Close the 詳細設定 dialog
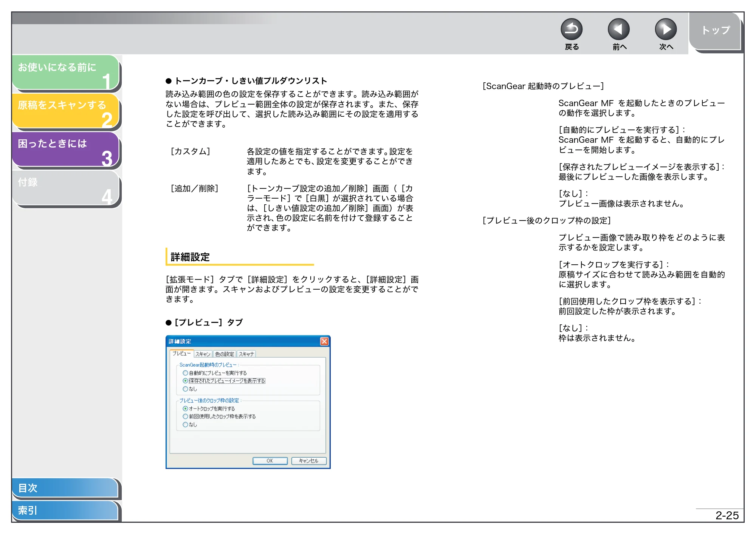The width and height of the screenshot is (756, 534). [324, 341]
